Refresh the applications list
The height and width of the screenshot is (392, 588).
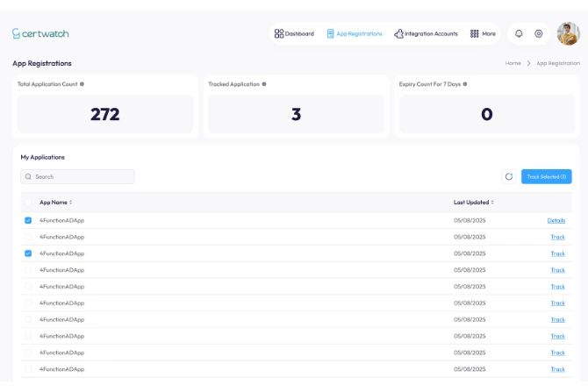click(x=509, y=176)
